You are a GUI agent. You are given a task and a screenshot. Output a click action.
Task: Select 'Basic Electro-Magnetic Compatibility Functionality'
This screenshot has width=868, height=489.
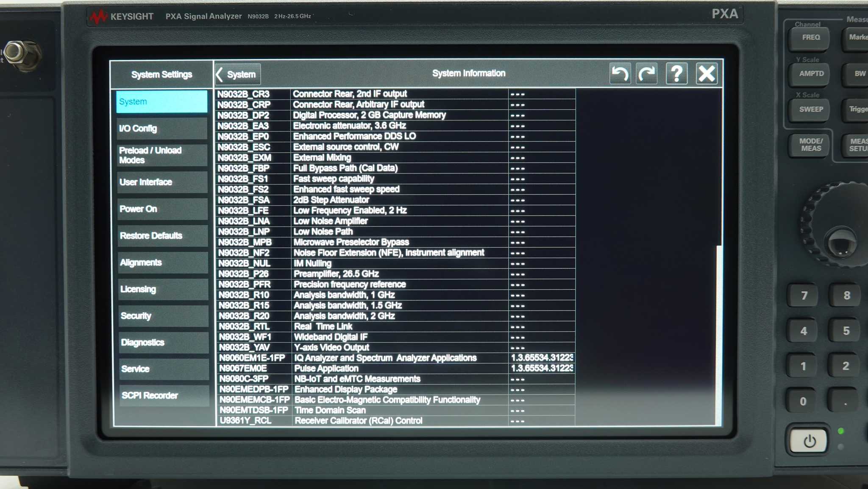tap(387, 400)
